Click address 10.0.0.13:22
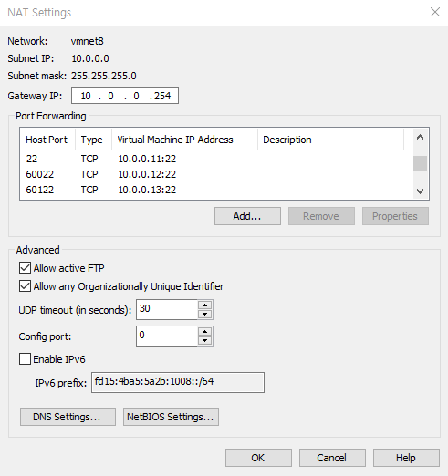The height and width of the screenshot is (476, 448). pos(147,190)
